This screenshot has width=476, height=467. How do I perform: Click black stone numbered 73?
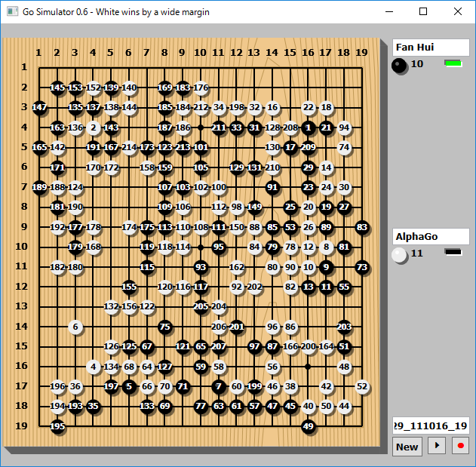(x=362, y=267)
